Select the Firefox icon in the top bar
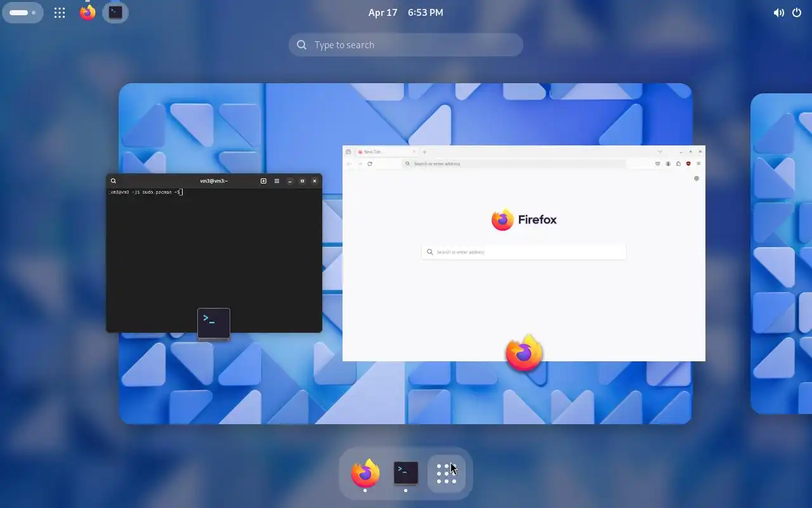The image size is (812, 508). 88,13
